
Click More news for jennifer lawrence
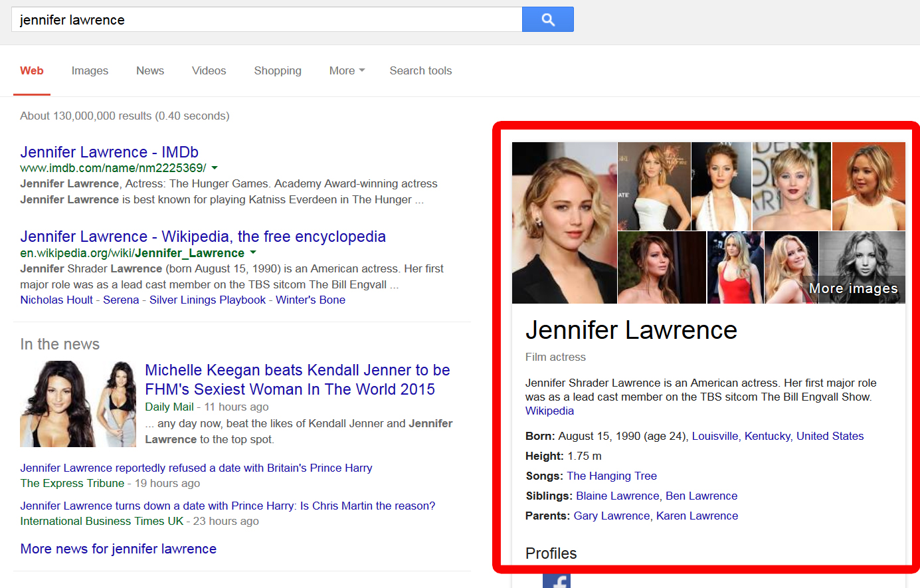click(118, 549)
